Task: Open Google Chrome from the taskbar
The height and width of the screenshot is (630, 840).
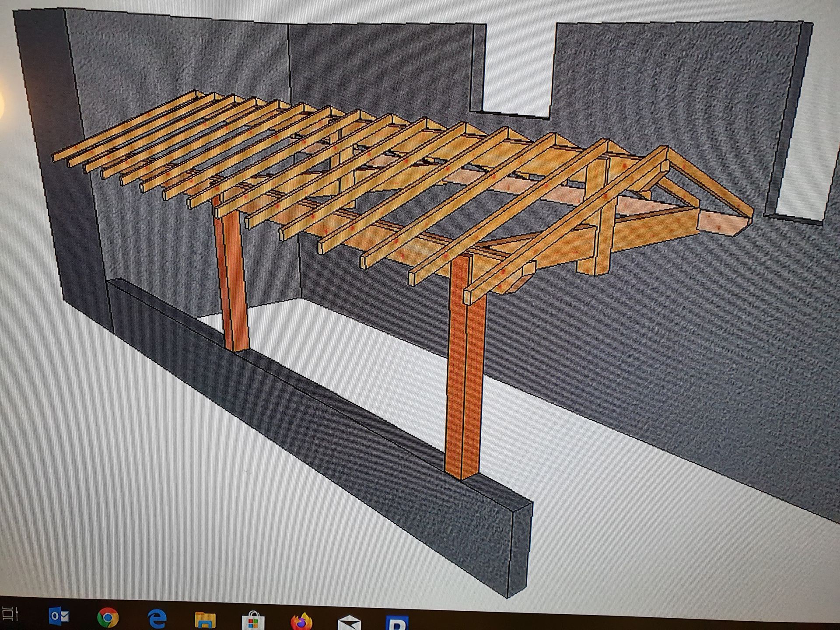Action: tap(108, 618)
